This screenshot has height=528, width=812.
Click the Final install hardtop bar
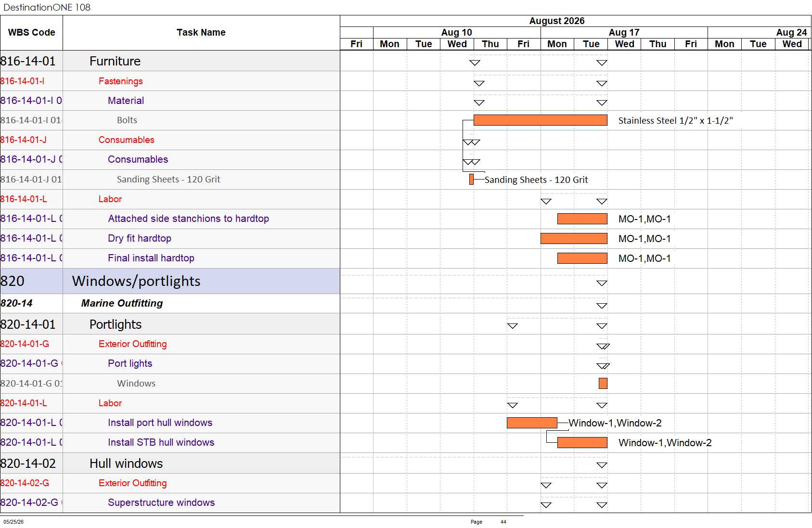click(x=582, y=258)
